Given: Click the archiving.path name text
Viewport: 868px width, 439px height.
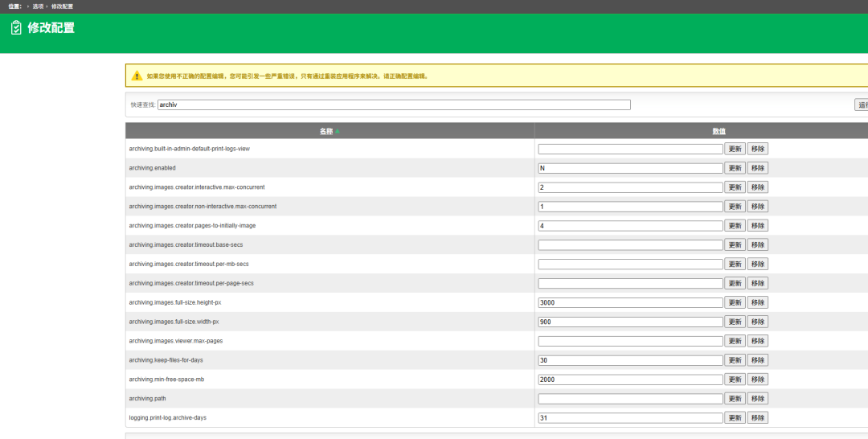Looking at the screenshot, I should pos(147,399).
